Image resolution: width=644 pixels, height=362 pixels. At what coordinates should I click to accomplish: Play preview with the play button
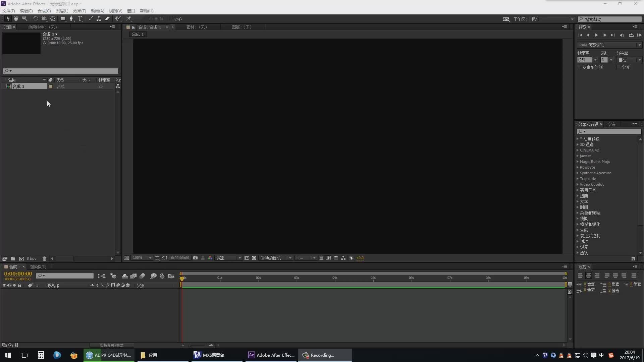pos(596,35)
